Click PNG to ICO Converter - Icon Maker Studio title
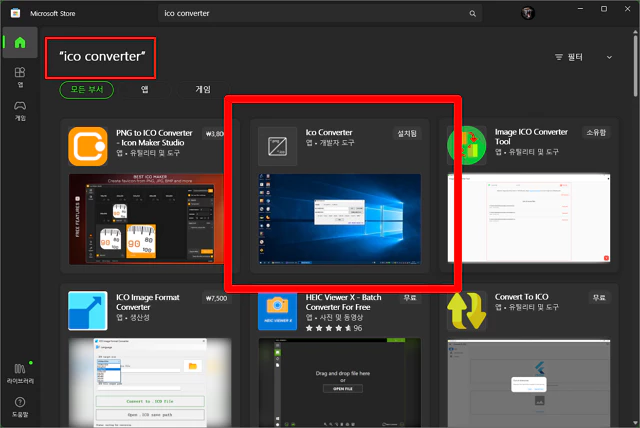The image size is (640, 428). point(154,138)
